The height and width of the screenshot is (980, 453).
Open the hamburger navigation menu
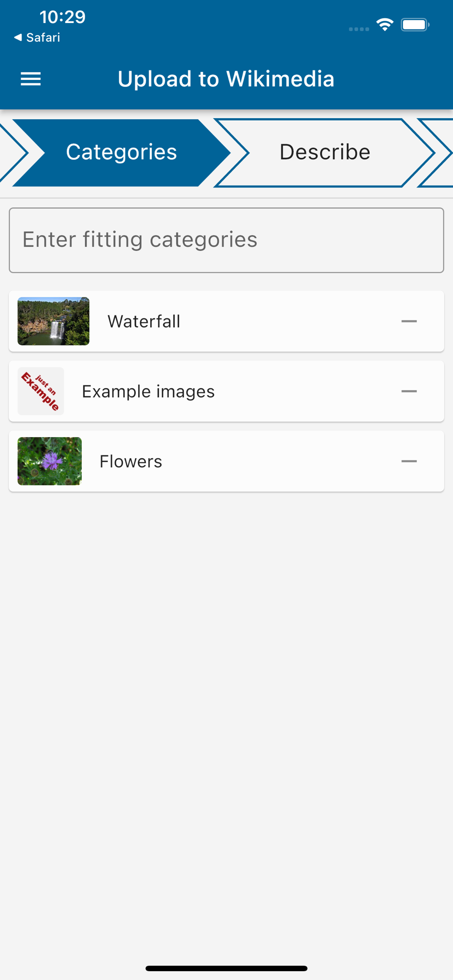pyautogui.click(x=30, y=79)
